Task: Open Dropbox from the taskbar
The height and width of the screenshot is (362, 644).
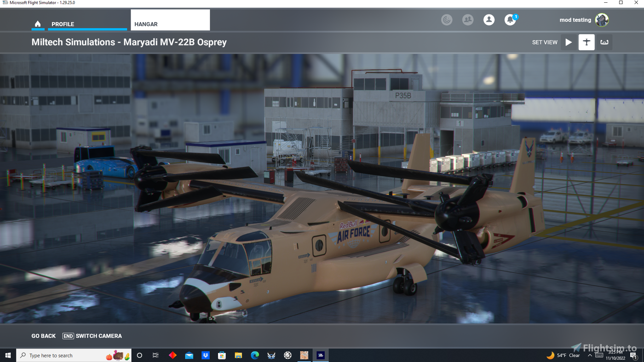Action: click(205, 355)
